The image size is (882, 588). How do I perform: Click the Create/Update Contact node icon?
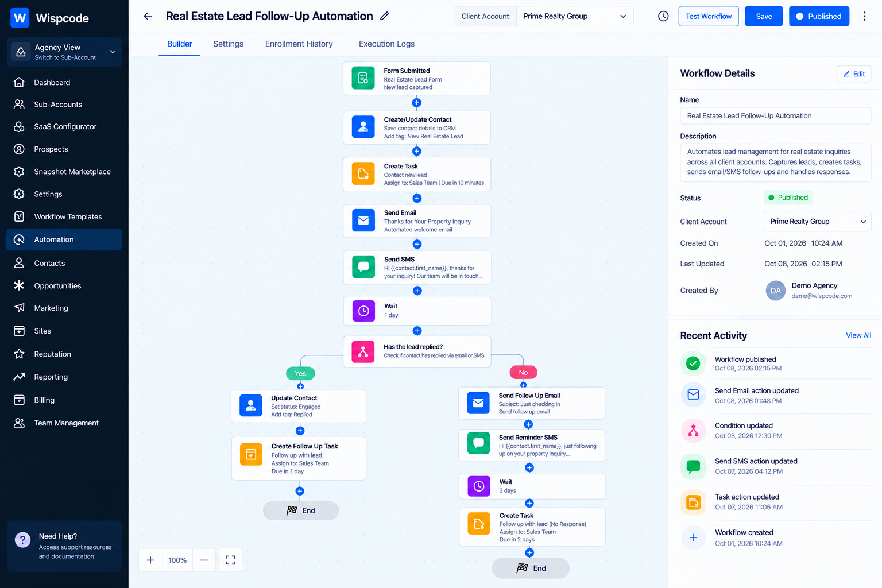[x=363, y=127]
